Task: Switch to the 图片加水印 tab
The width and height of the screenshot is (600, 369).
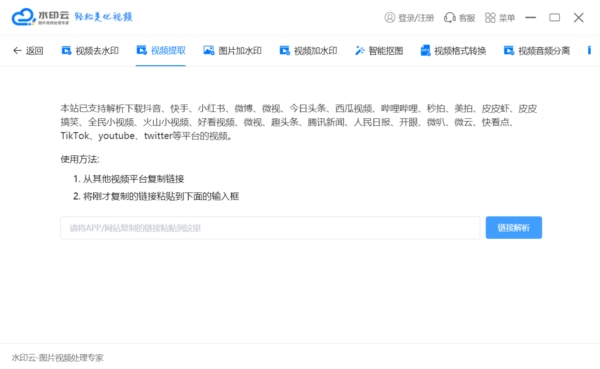Action: tap(232, 51)
